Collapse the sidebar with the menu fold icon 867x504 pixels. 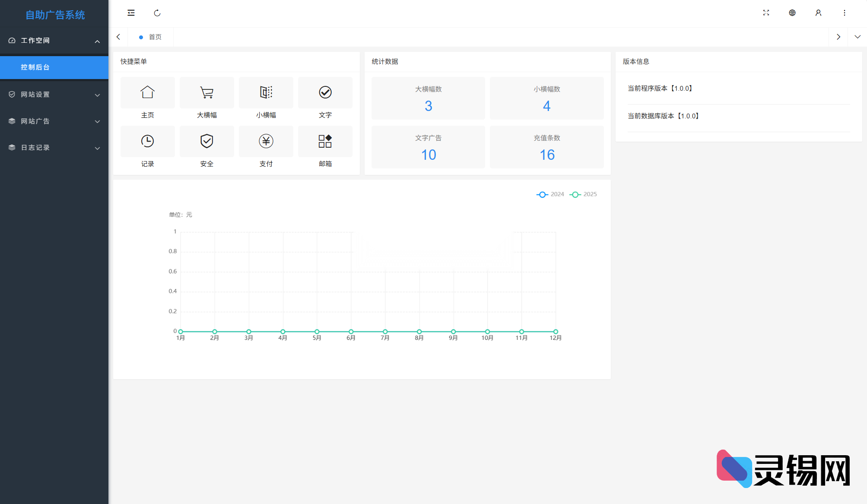(x=131, y=13)
